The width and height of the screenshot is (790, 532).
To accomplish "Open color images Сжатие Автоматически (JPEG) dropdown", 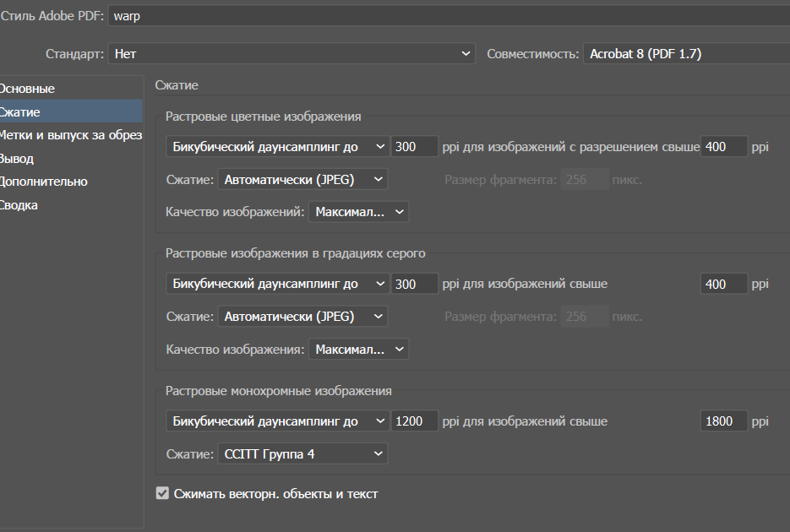I will pyautogui.click(x=302, y=179).
